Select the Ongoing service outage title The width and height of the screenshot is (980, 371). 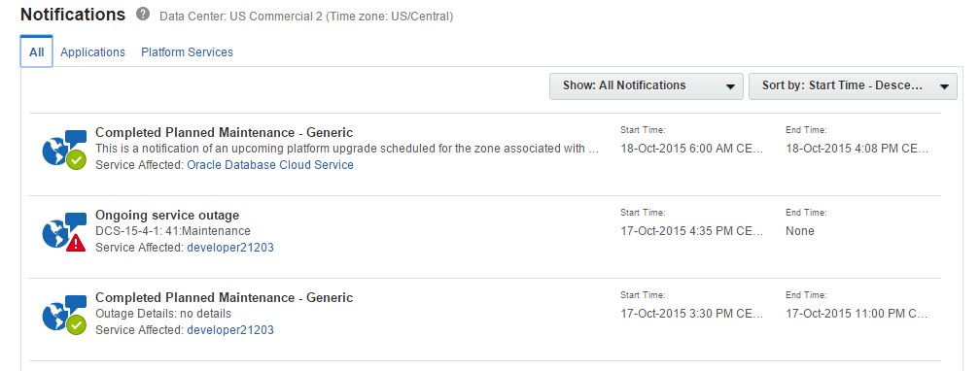tap(167, 215)
